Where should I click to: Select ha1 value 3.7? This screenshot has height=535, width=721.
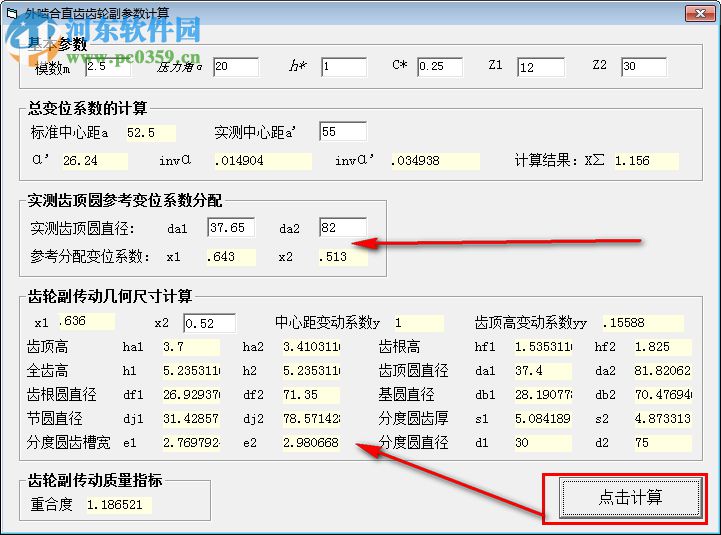[x=191, y=347]
